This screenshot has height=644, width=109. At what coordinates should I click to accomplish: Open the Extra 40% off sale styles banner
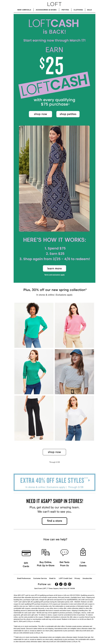coord(55,482)
